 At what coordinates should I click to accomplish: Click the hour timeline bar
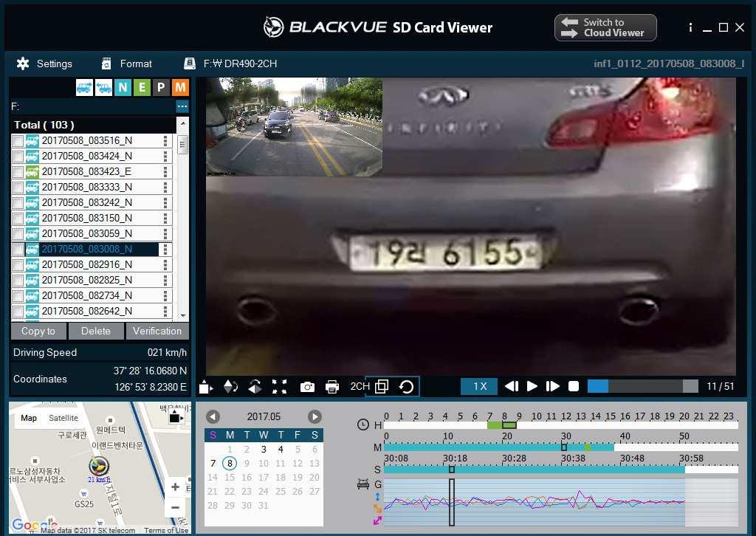[561, 425]
